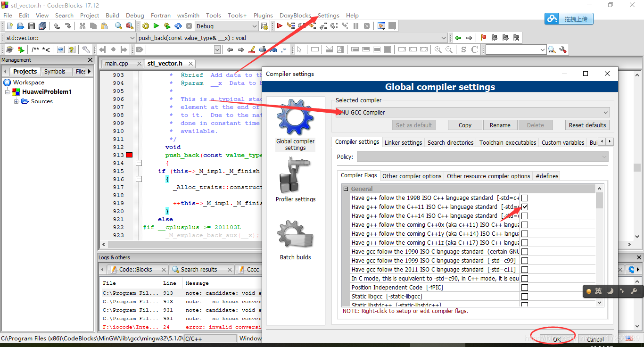644x347 pixels.
Task: Run the program with the green arrow
Action: (x=156, y=26)
